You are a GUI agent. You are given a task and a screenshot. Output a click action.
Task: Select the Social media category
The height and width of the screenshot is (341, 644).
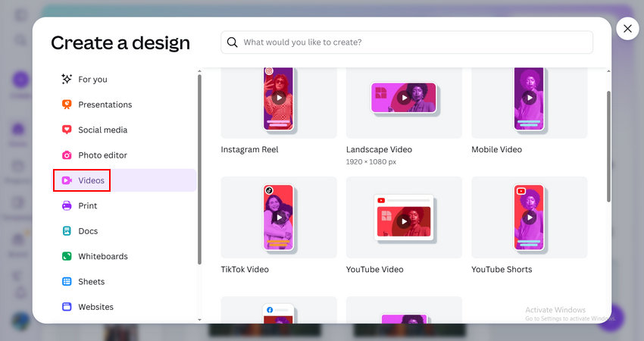[124, 130]
